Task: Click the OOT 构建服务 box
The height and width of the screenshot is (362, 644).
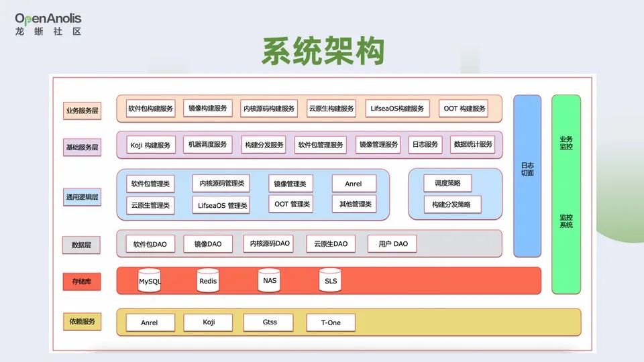Action: click(464, 109)
